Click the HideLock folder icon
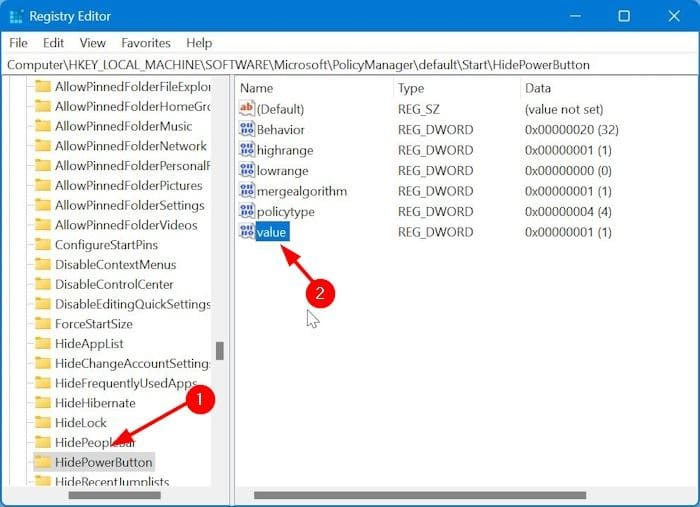This screenshot has width=700, height=507. pos(43,422)
